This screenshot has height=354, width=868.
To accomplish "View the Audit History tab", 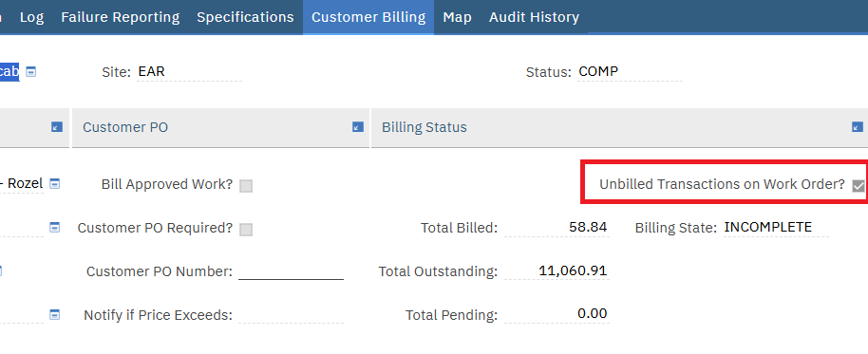I will (535, 17).
